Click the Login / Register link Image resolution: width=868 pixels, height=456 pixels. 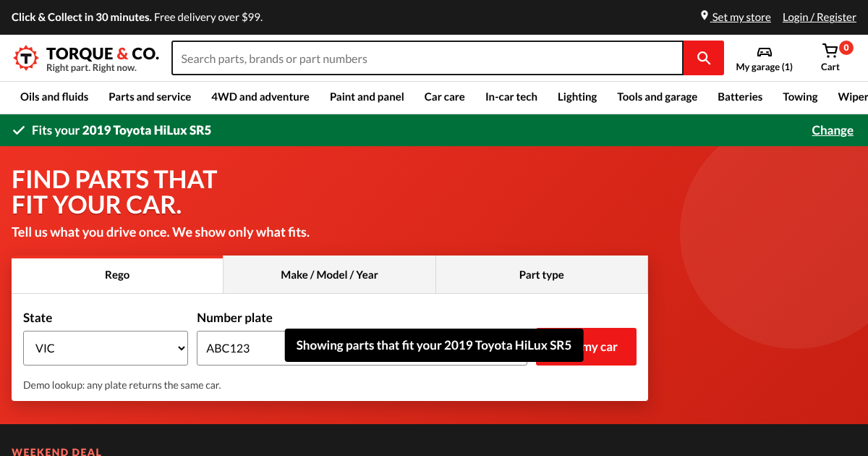pyautogui.click(x=820, y=17)
